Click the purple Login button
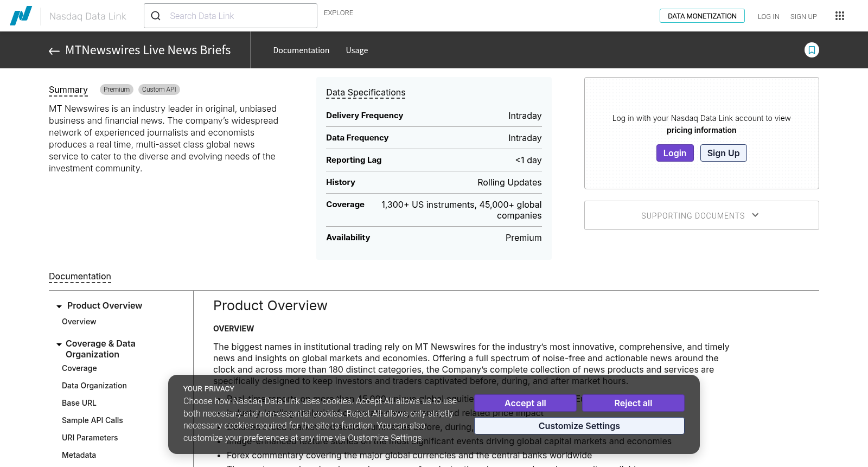Image resolution: width=868 pixels, height=467 pixels. [x=675, y=153]
